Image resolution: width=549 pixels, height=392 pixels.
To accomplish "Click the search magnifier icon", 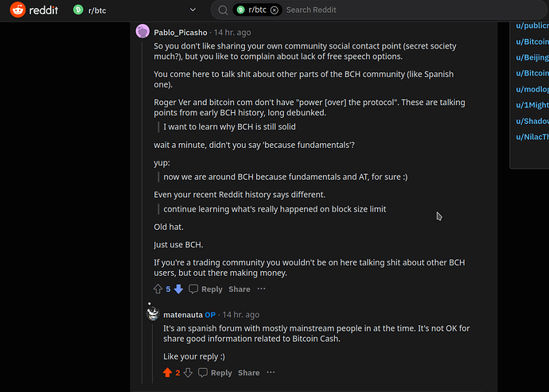I will coord(224,10).
